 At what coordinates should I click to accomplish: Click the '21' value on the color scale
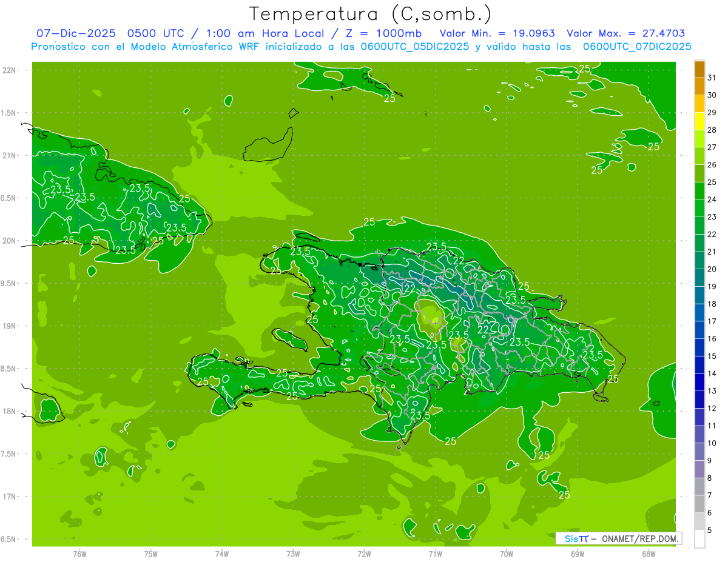pyautogui.click(x=712, y=252)
